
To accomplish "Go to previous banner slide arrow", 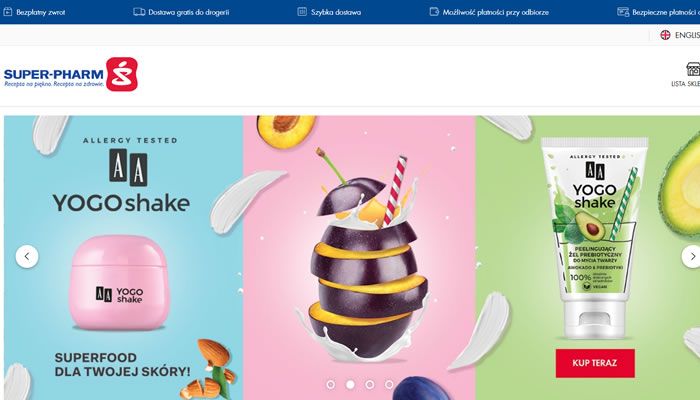I will point(27,257).
